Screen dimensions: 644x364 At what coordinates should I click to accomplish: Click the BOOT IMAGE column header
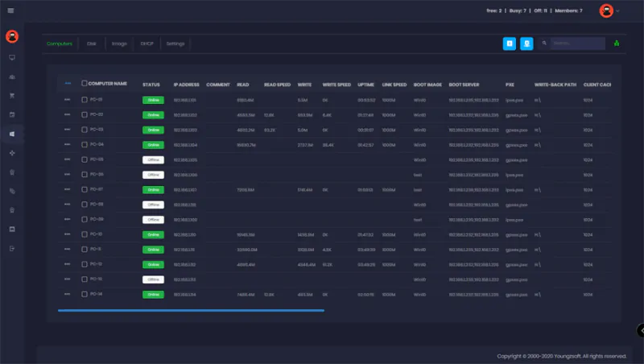pyautogui.click(x=427, y=85)
